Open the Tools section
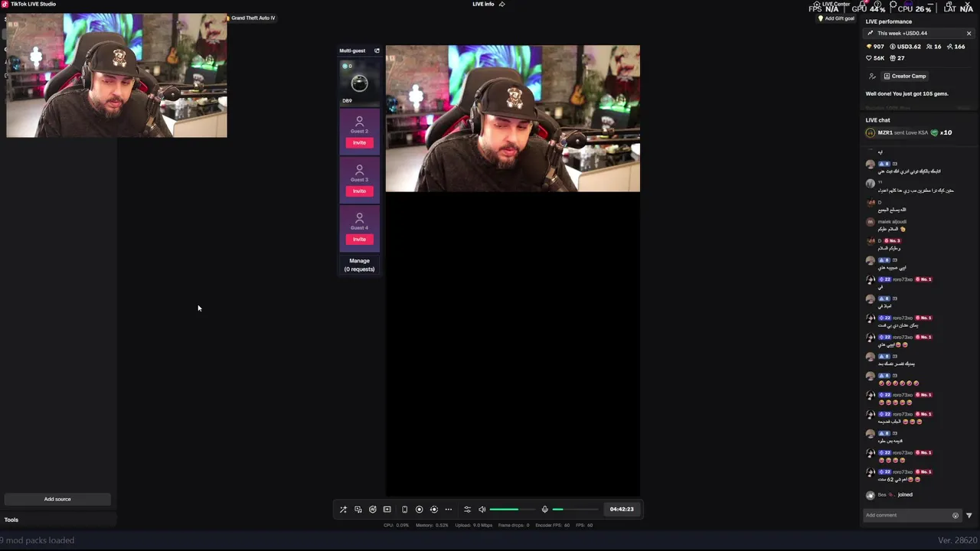 [x=11, y=520]
